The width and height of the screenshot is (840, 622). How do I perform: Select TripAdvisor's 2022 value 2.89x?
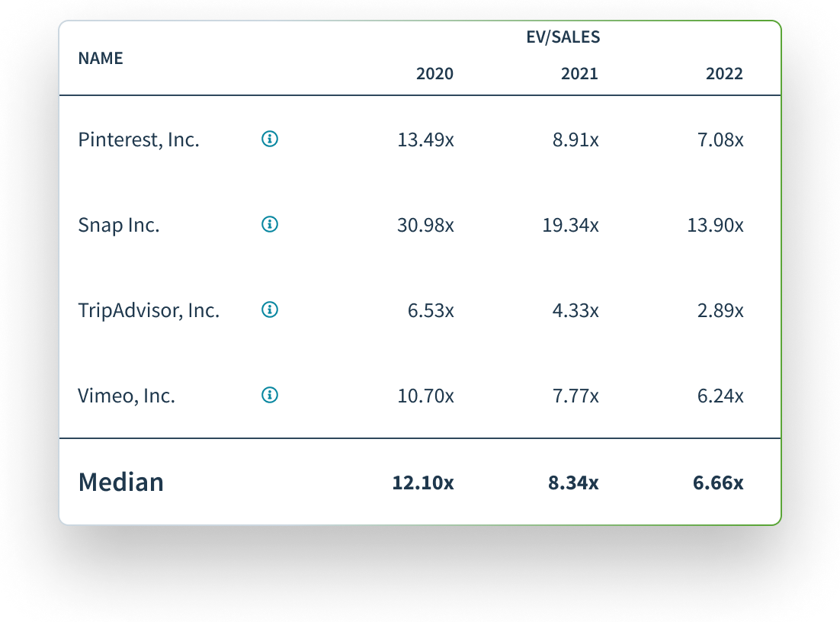tap(719, 311)
